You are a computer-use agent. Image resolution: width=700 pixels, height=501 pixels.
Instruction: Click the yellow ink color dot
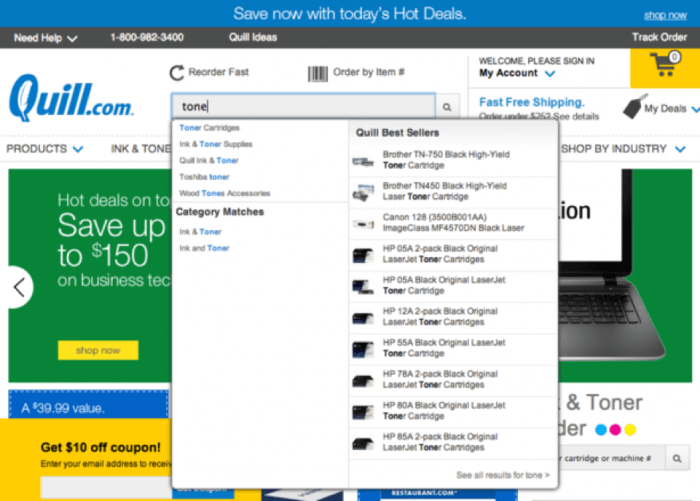coord(630,430)
